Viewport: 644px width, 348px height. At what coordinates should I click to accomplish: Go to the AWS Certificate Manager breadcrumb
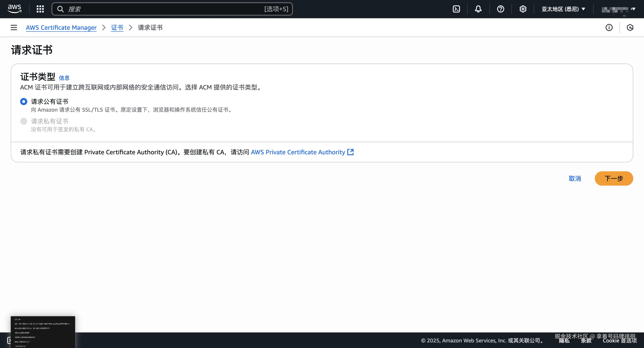click(61, 28)
